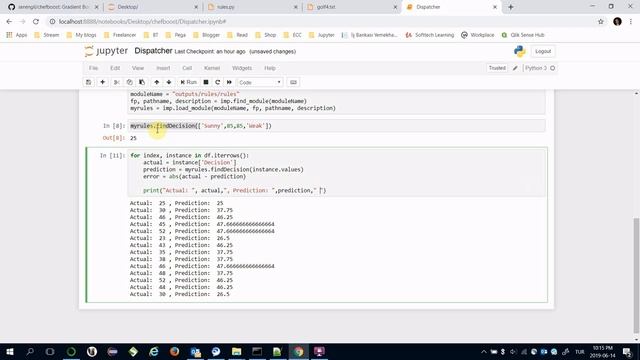The width and height of the screenshot is (640, 360).
Task: Run the selected cell
Action: click(189, 82)
